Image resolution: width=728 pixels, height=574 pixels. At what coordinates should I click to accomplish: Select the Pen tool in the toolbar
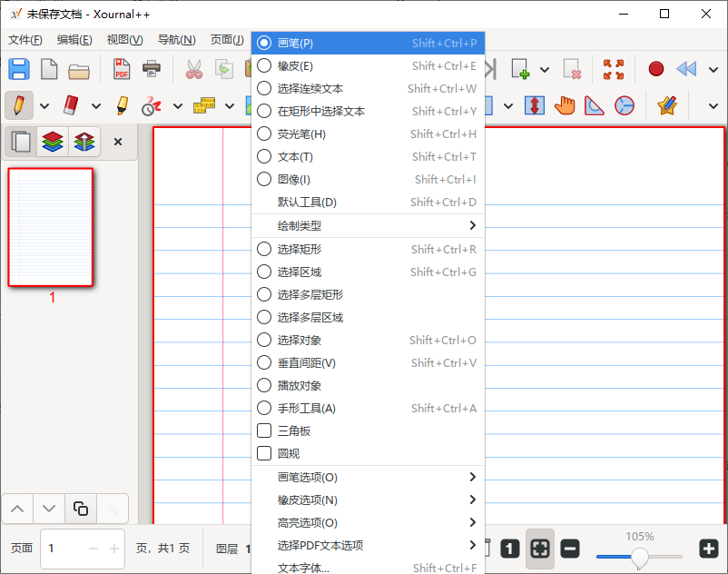pyautogui.click(x=19, y=105)
